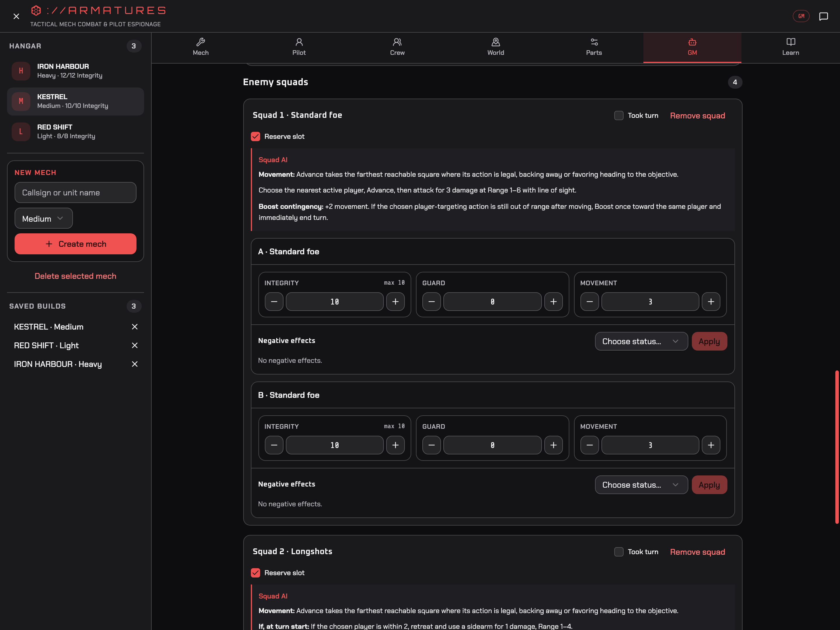
Task: Open Choose status dropdown for foe A
Action: coord(641,341)
